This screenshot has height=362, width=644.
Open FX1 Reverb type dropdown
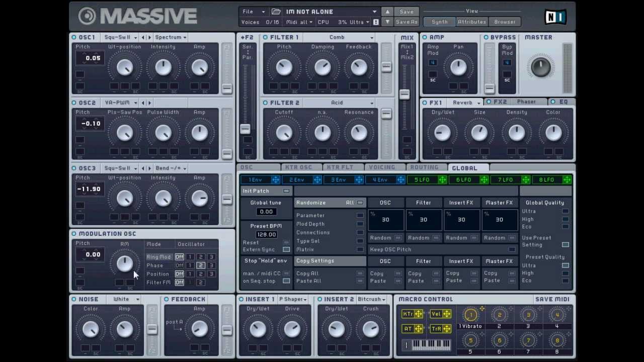coord(466,103)
